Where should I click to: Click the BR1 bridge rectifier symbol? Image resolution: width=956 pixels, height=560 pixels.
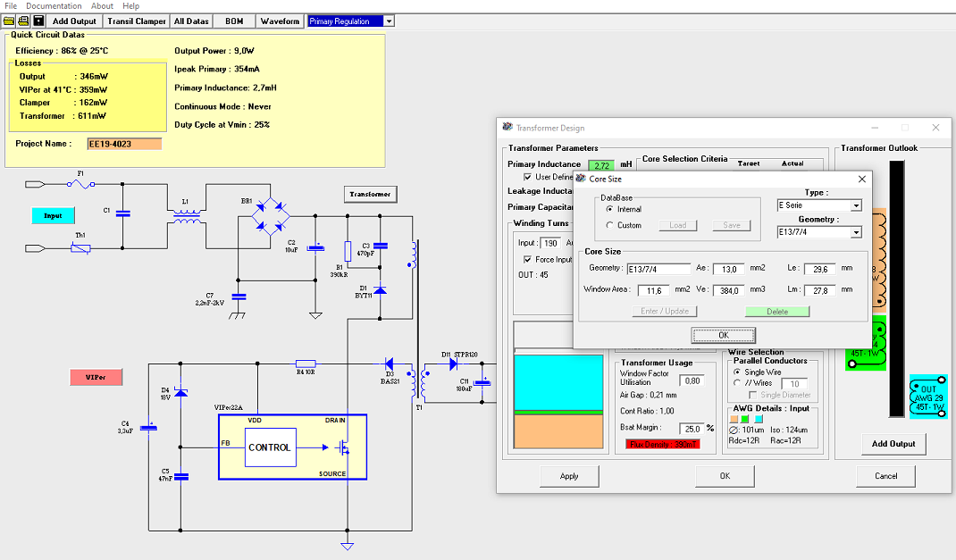[270, 214]
